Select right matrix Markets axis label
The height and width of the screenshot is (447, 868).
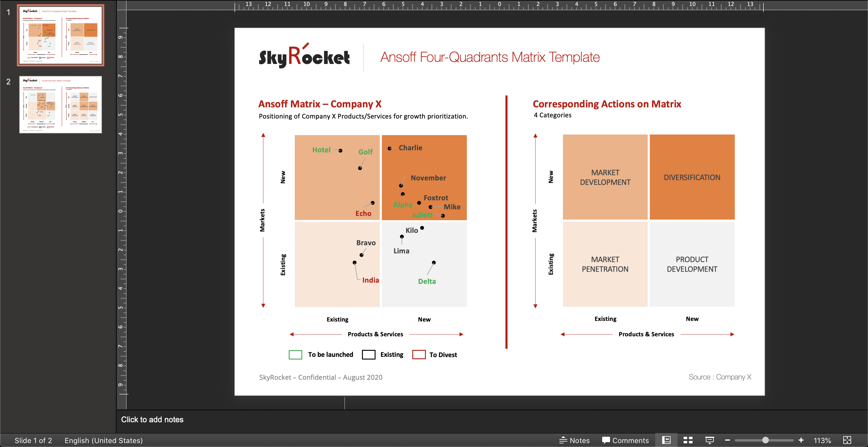click(534, 221)
